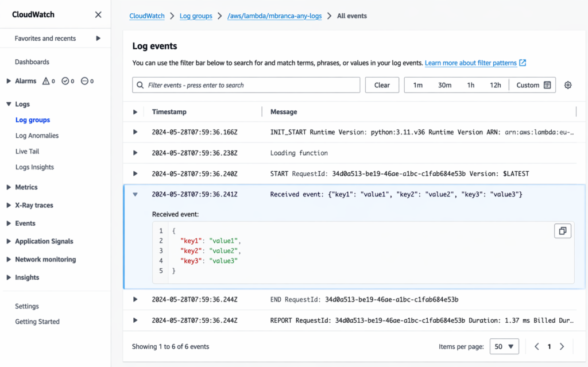The image size is (588, 367).
Task: Open Learn more about filter patterns link
Action: point(471,63)
